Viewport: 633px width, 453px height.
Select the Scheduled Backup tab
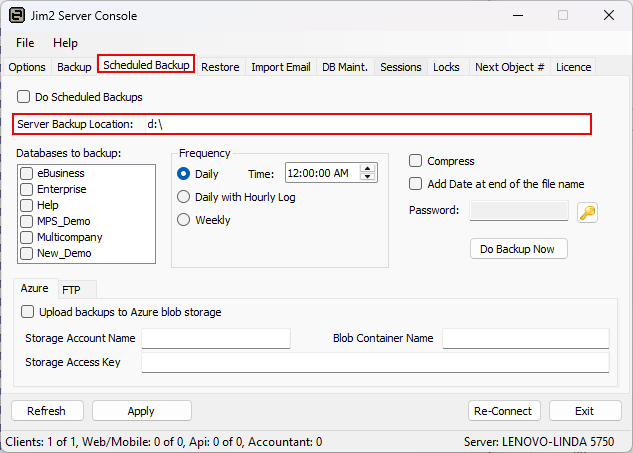coord(146,65)
